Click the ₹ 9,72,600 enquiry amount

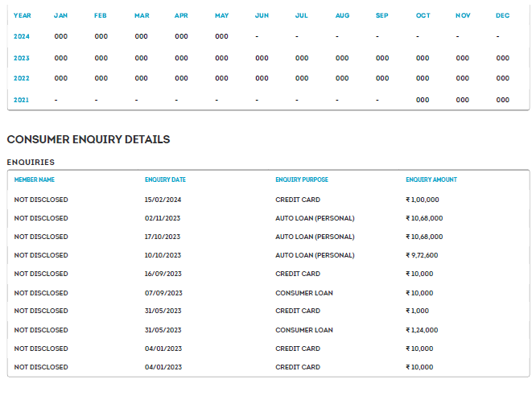tap(422, 255)
